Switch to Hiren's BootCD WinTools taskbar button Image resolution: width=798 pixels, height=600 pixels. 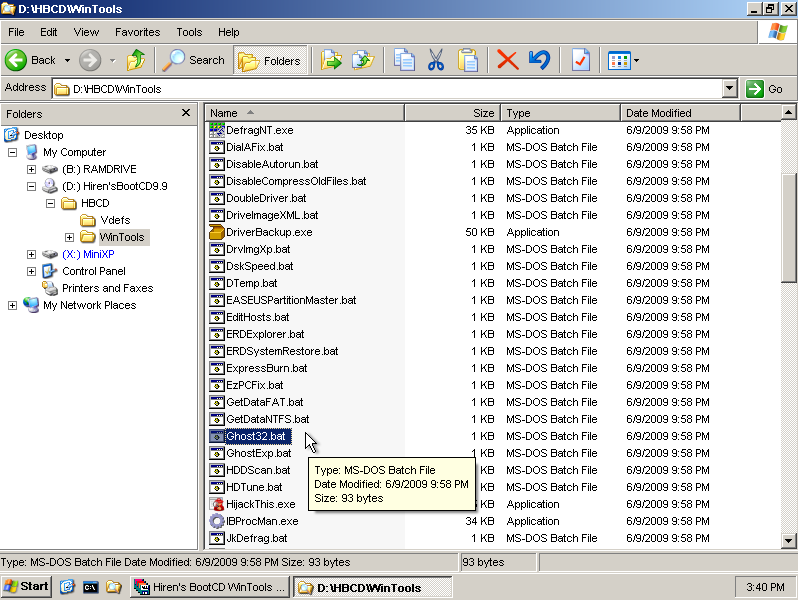[210, 587]
